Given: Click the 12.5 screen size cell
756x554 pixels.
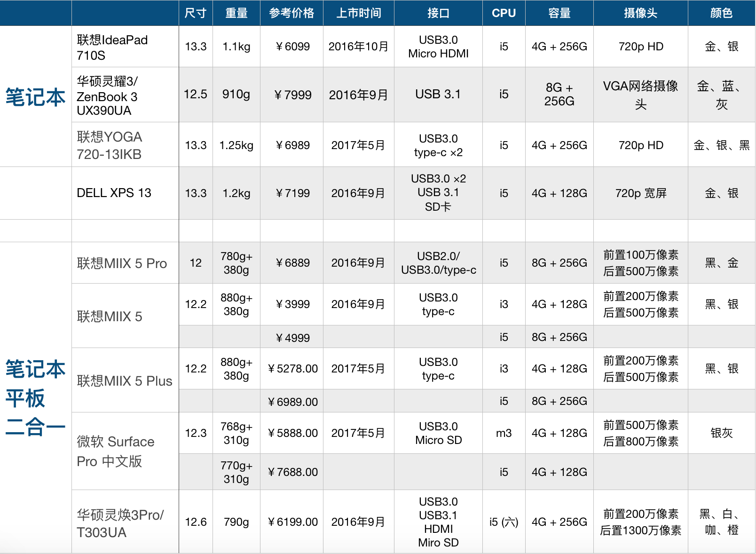Looking at the screenshot, I should coord(196,95).
